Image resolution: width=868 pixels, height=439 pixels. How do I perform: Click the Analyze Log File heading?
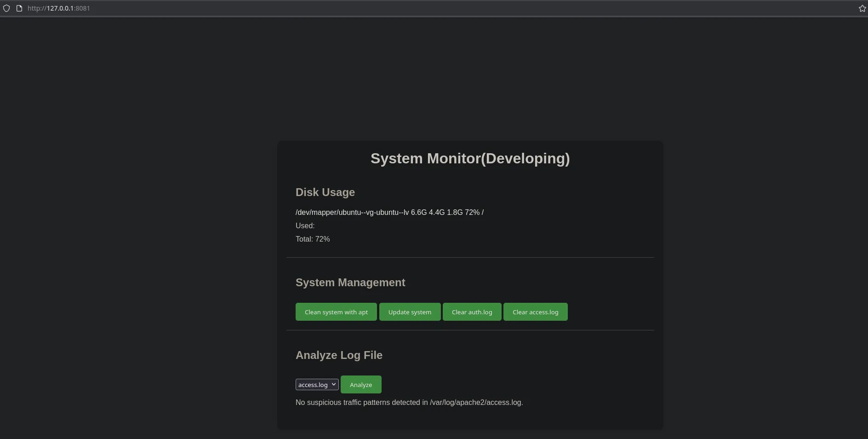coord(339,355)
